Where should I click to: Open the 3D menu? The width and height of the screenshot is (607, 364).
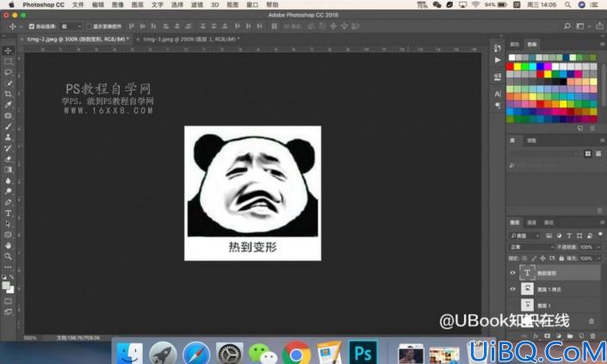coord(215,4)
